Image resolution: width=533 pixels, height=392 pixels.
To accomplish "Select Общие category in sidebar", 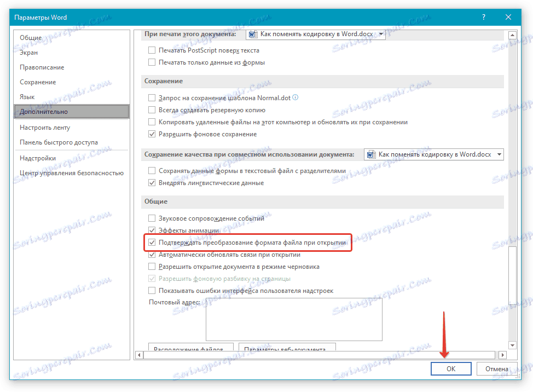I will pyautogui.click(x=71, y=38).
